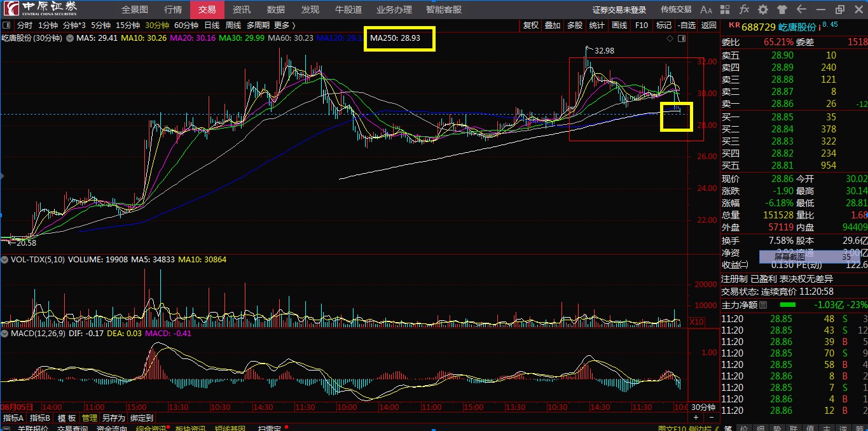868x431 pixels.
Task: Open the skin theme shirt icon
Action: 782,10
